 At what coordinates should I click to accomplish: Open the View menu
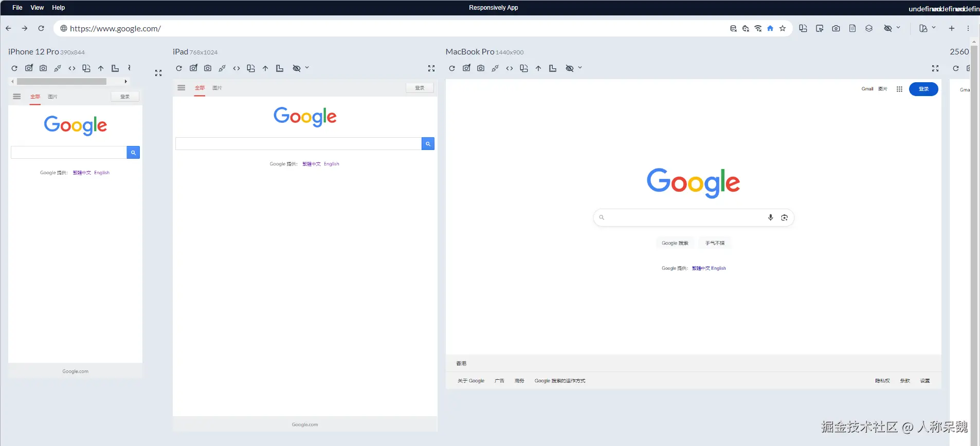tap(37, 8)
